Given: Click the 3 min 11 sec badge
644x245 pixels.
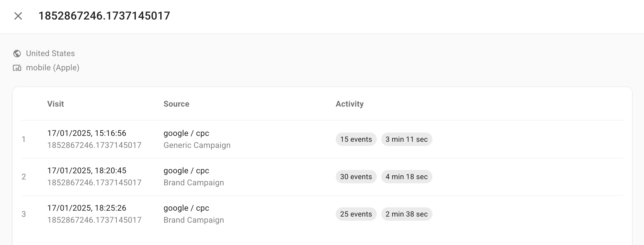Looking at the screenshot, I should click(x=406, y=139).
